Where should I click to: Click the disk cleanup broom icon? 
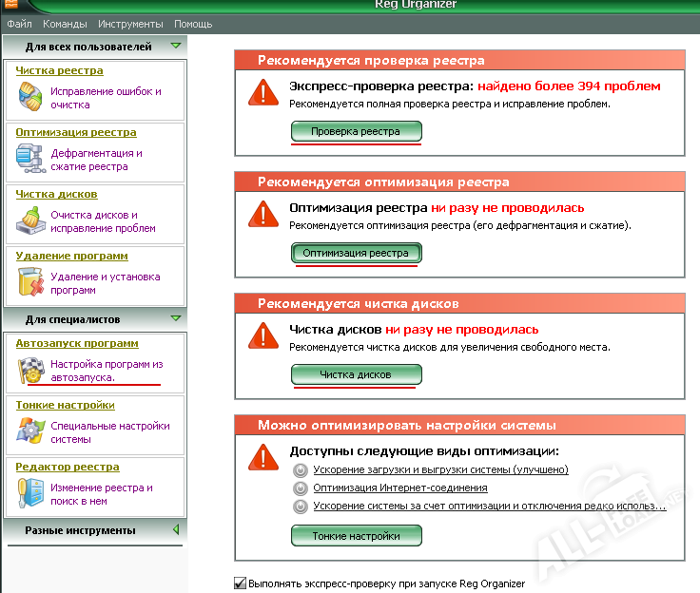[30, 221]
